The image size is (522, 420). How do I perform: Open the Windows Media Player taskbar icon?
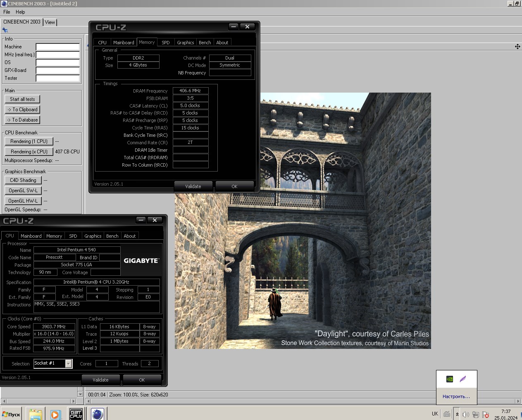coord(55,414)
